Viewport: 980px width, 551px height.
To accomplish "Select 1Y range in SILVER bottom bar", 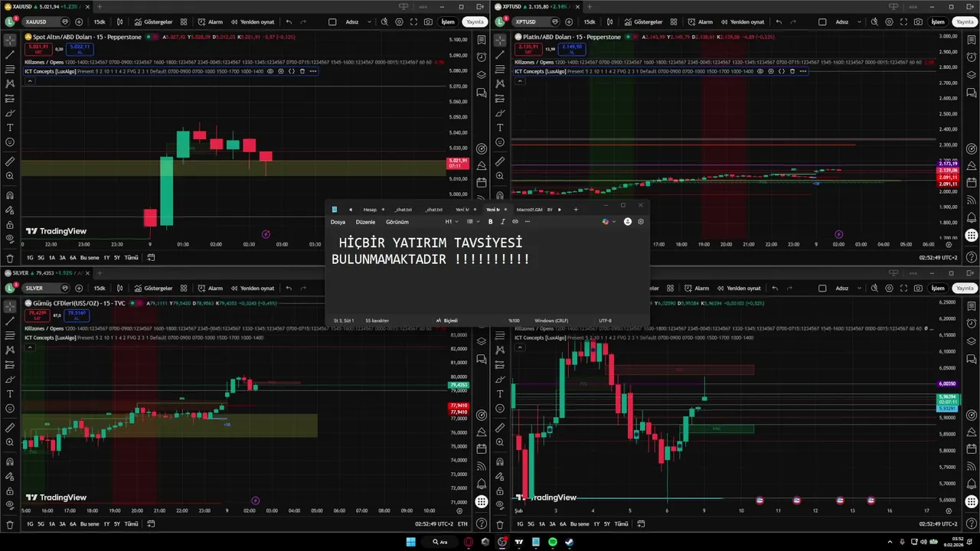I will (107, 524).
